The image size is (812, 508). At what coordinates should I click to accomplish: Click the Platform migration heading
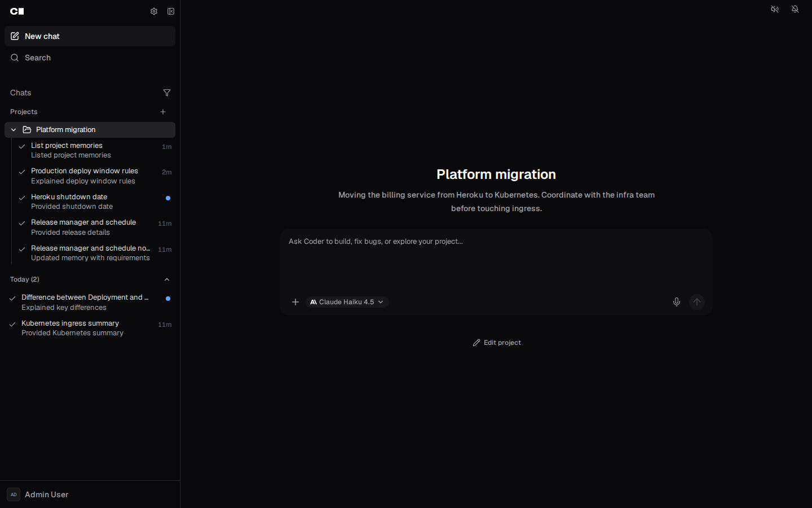click(496, 174)
